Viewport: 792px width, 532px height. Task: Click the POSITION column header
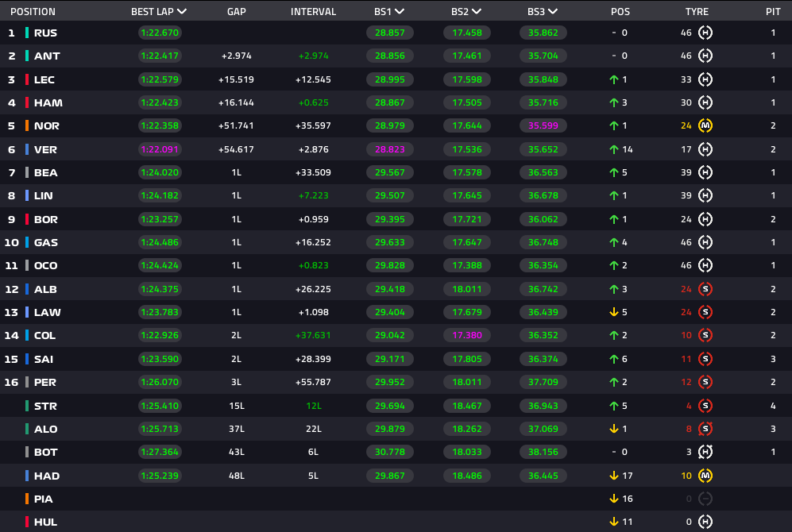click(x=33, y=12)
